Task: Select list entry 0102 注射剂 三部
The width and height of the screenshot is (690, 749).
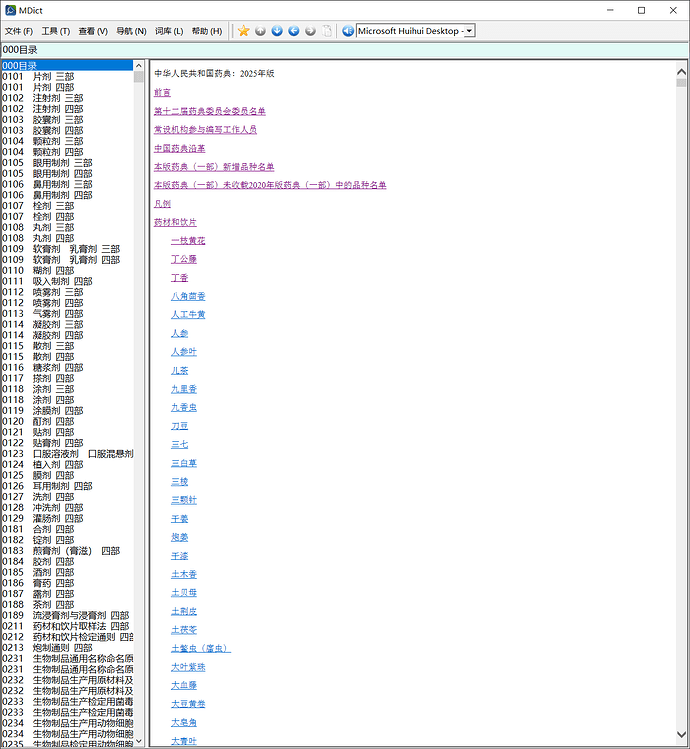Action: (67, 98)
